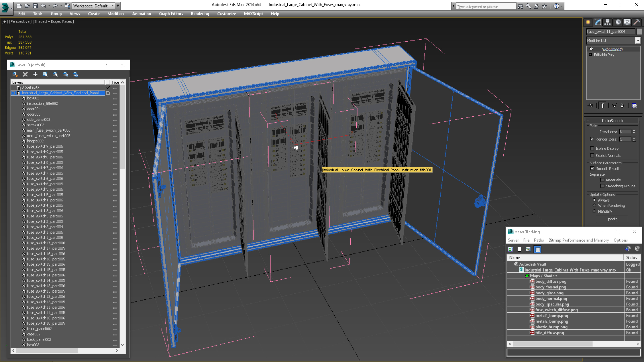644x362 pixels.
Task: Click the Motion command panel tab
Action: [x=617, y=22]
